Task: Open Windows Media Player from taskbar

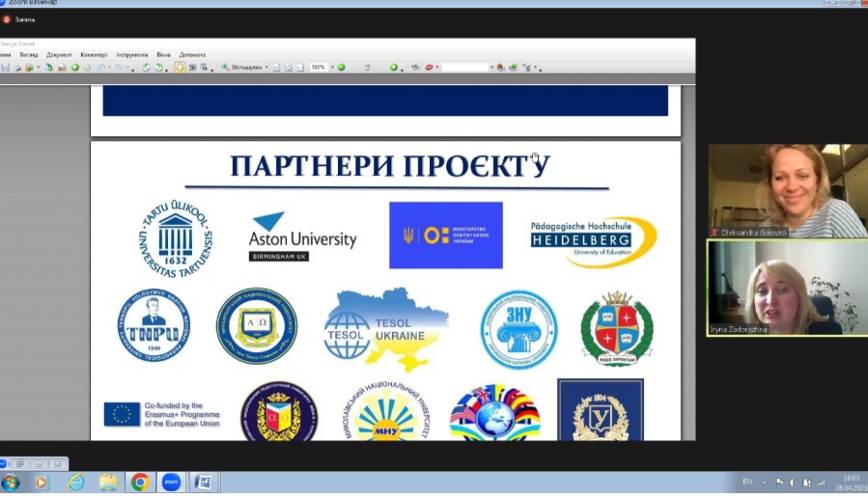Action: 41,483
